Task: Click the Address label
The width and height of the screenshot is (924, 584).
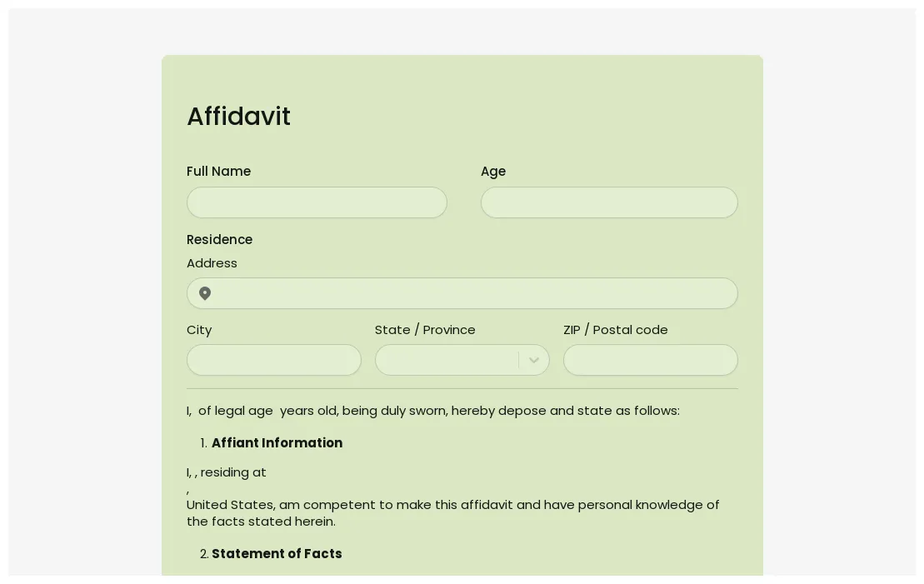Action: pos(212,263)
